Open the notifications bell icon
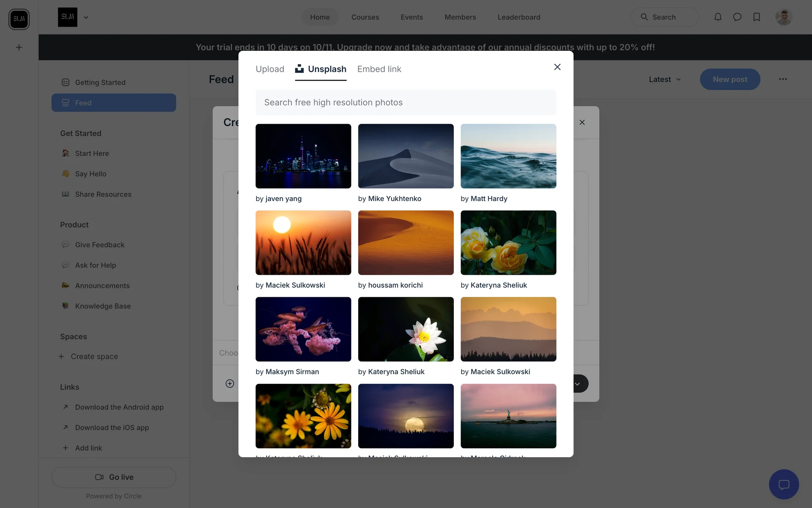This screenshot has height=508, width=812. 718,17
